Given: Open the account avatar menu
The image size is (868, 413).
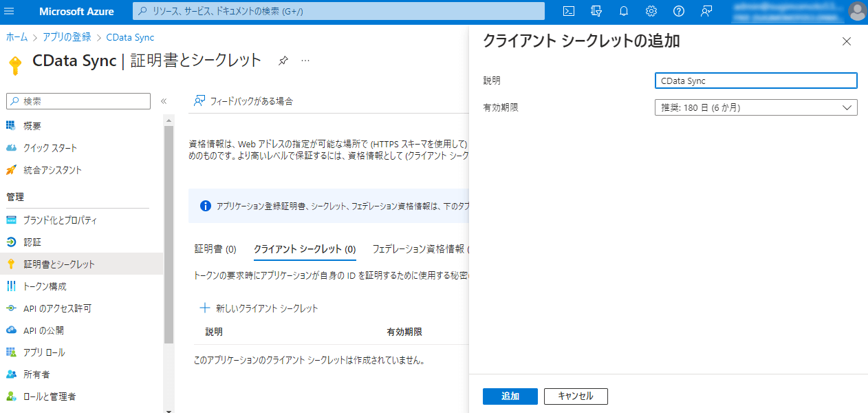Looking at the screenshot, I should [x=857, y=11].
